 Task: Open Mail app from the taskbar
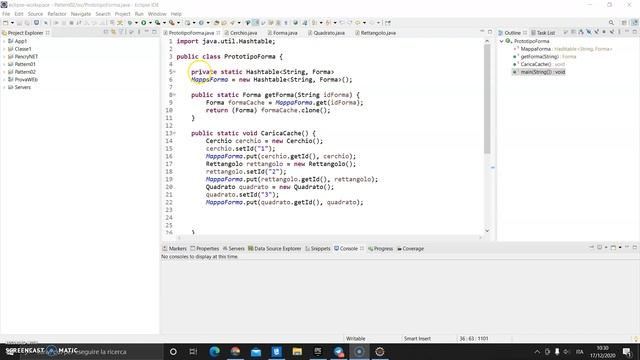pyautogui.click(x=256, y=351)
